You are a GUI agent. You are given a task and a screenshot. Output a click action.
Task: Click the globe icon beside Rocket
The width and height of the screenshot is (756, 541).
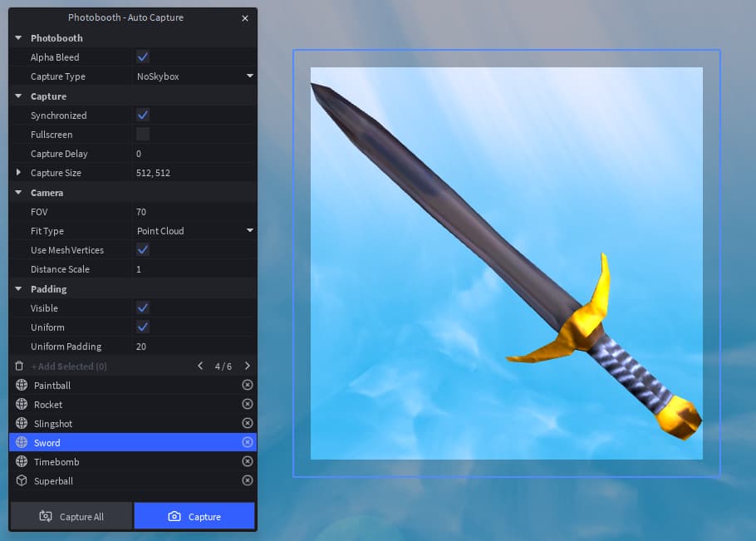pyautogui.click(x=22, y=404)
